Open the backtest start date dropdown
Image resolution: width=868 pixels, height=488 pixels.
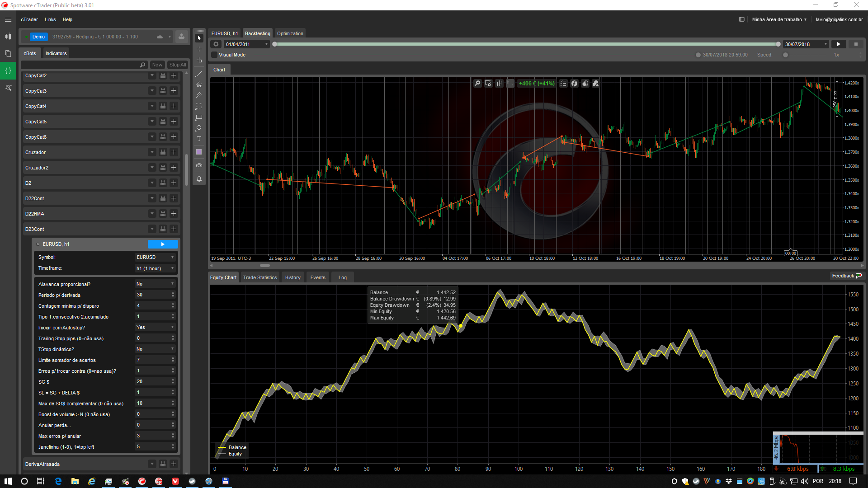pos(246,44)
